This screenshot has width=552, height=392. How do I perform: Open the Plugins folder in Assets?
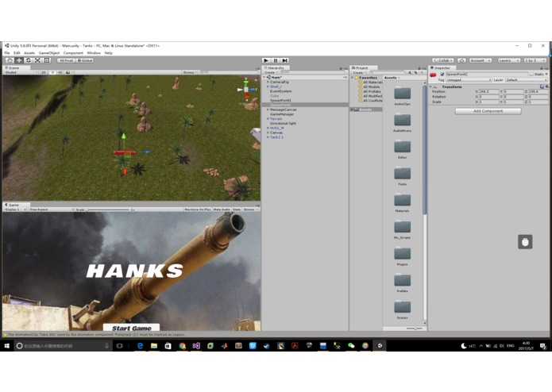point(402,256)
